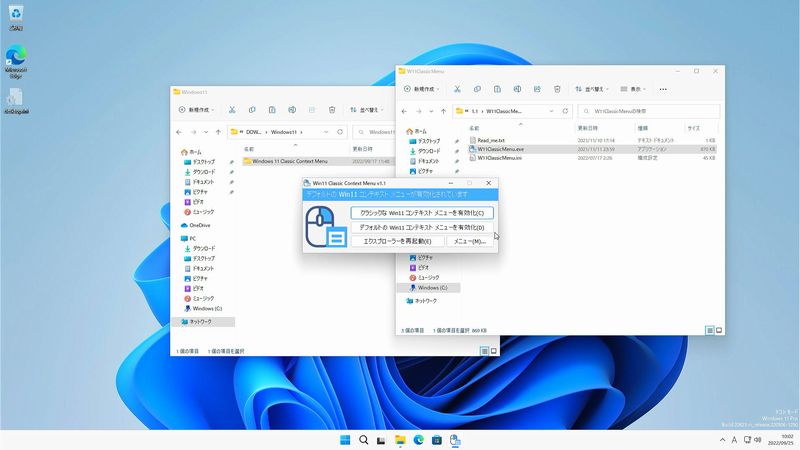
Task: Select the Windows 11 Classic Context Menu folder
Action: click(289, 160)
